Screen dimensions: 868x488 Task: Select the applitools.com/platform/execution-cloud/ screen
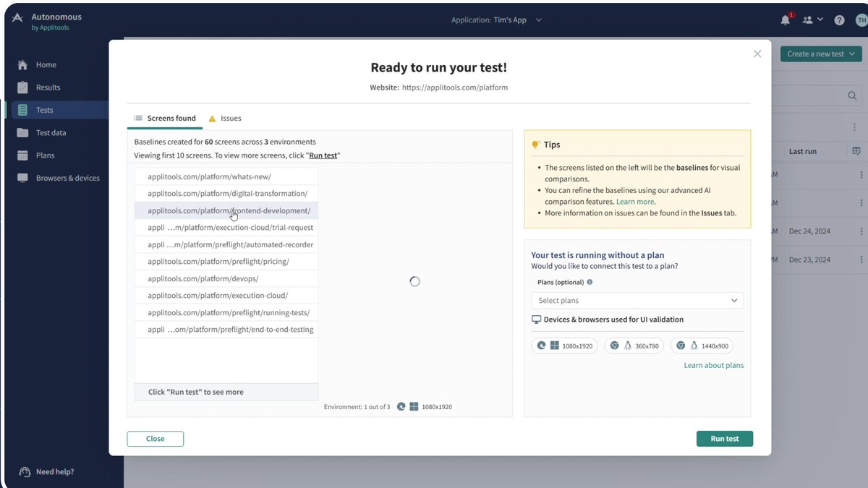226,296
